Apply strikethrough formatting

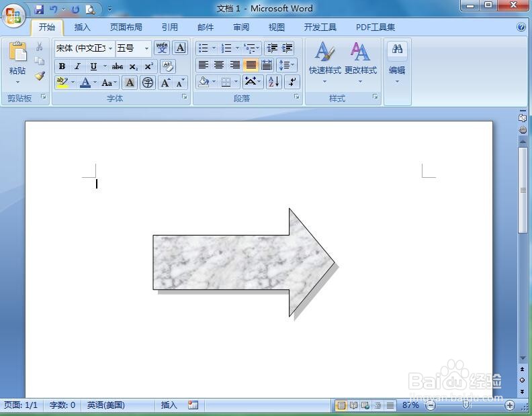click(118, 66)
